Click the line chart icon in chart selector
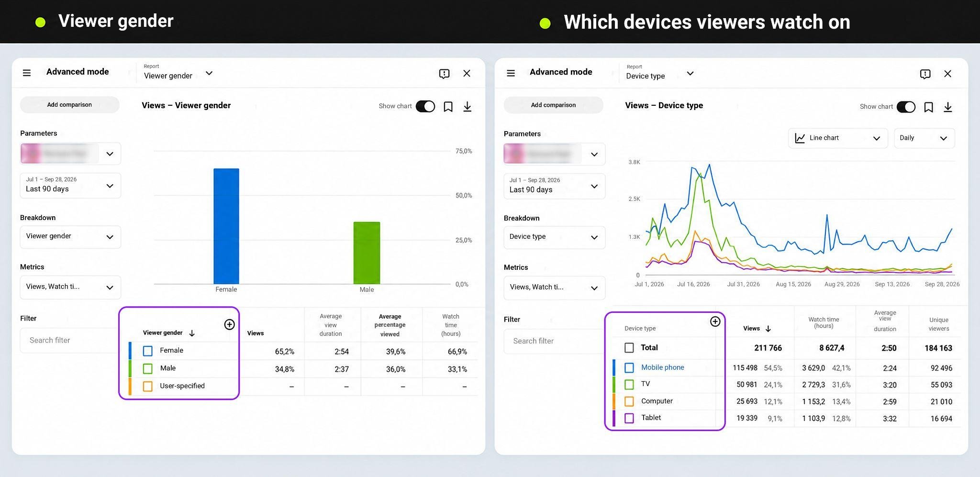The image size is (980, 477). tap(800, 138)
